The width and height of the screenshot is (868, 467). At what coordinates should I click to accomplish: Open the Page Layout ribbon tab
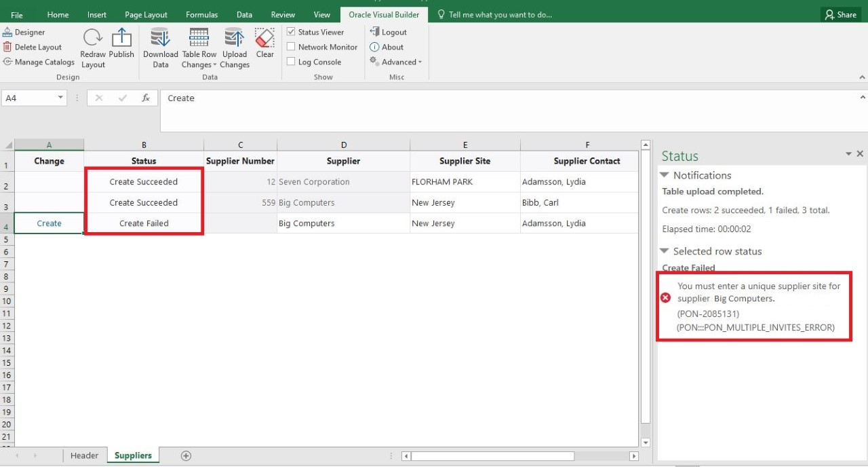146,14
